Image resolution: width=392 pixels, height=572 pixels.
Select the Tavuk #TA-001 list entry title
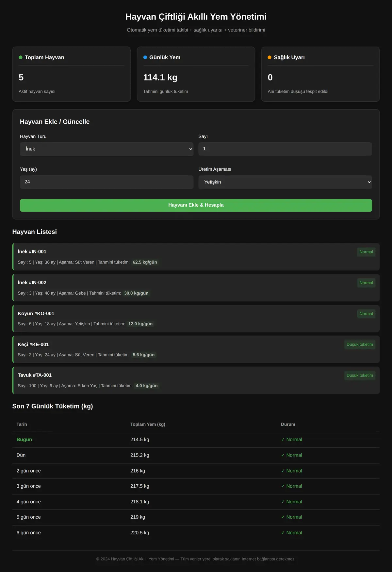pyautogui.click(x=35, y=375)
